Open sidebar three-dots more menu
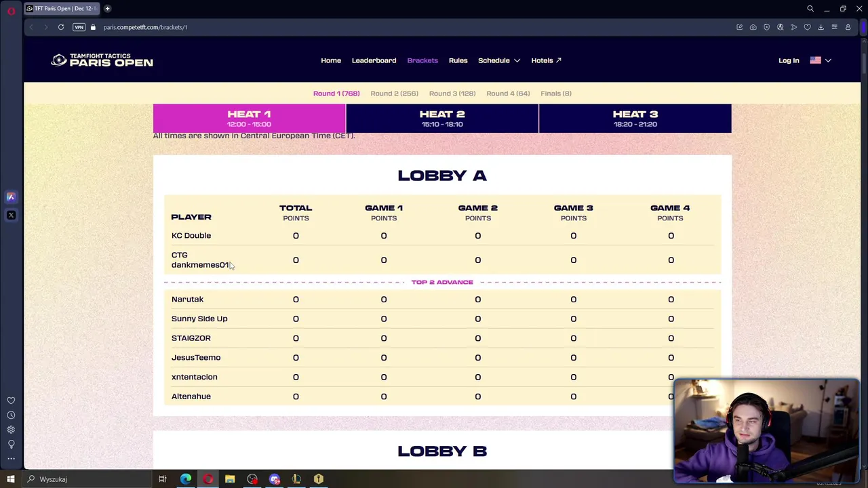Image resolution: width=868 pixels, height=488 pixels. (x=11, y=459)
